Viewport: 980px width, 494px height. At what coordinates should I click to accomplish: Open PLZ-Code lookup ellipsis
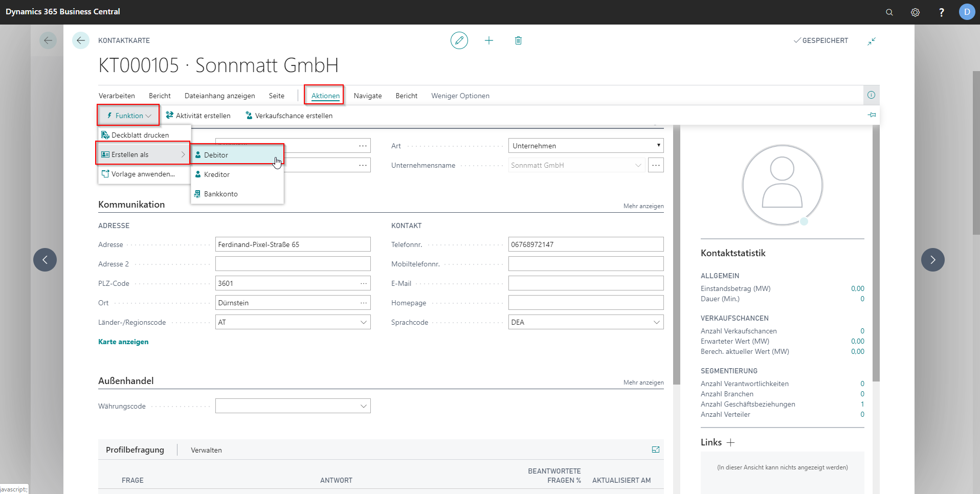(364, 283)
